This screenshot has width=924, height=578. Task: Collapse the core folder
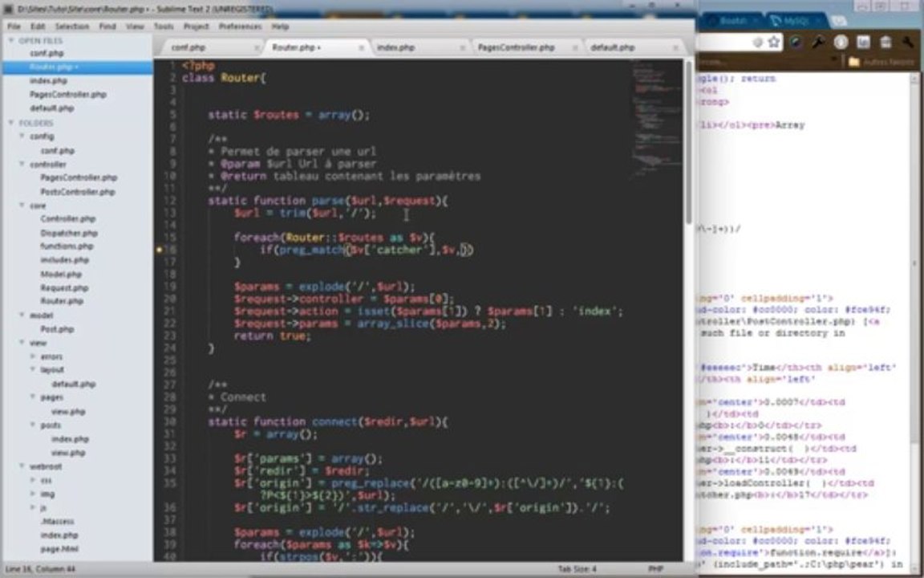point(22,206)
